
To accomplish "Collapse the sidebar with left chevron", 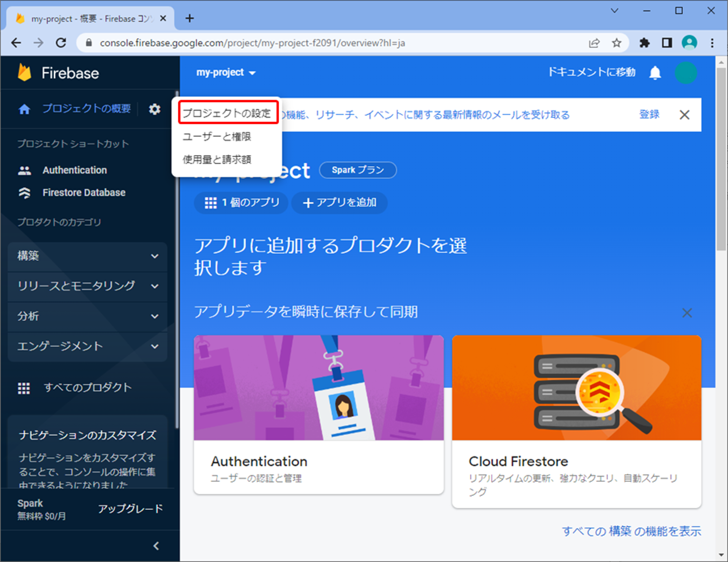I will [156, 546].
